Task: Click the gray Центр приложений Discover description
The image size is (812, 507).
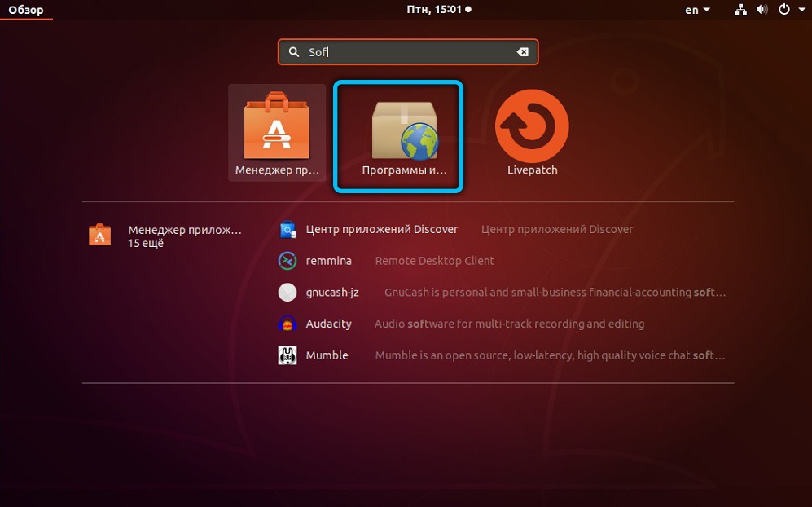Action: 557,229
